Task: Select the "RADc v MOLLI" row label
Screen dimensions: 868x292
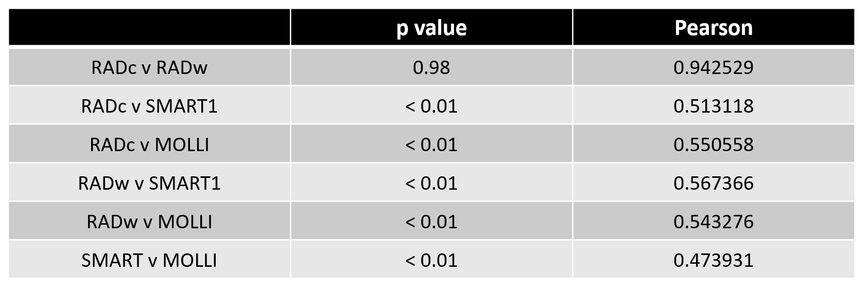Action: tap(149, 145)
